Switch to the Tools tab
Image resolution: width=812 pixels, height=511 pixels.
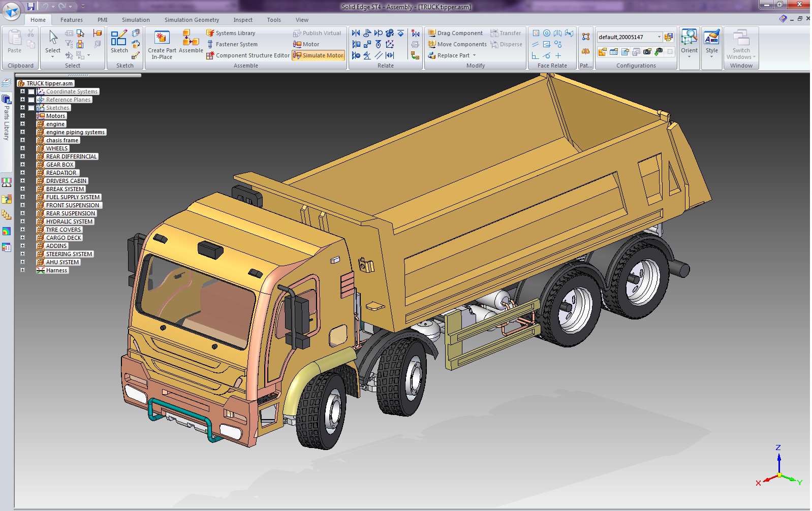pyautogui.click(x=274, y=20)
